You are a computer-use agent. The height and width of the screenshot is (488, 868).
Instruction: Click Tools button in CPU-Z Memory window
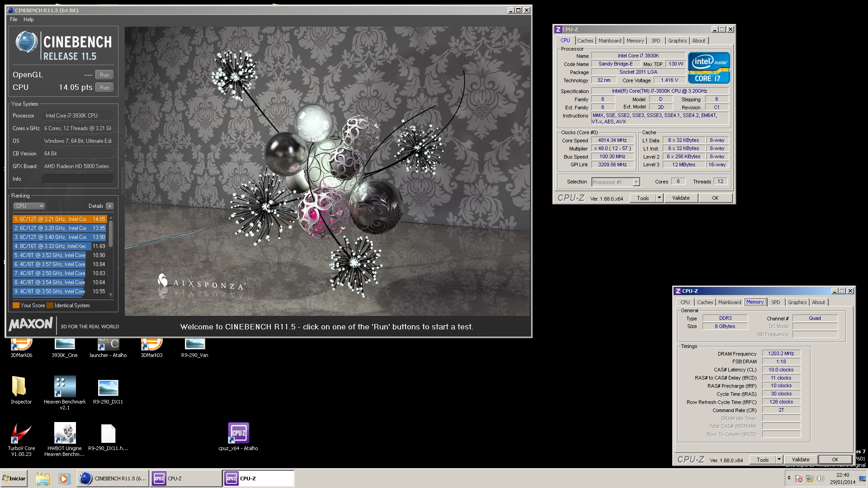(763, 460)
